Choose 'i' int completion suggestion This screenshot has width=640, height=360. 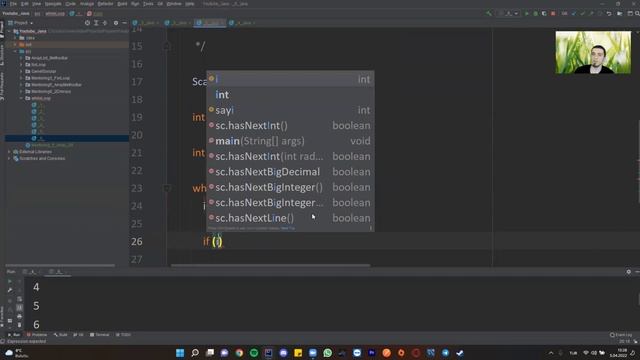coord(290,79)
